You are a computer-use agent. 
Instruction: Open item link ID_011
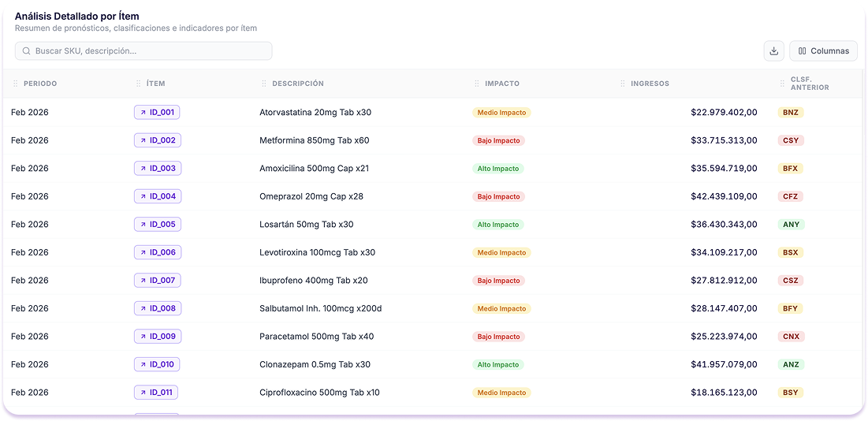156,393
